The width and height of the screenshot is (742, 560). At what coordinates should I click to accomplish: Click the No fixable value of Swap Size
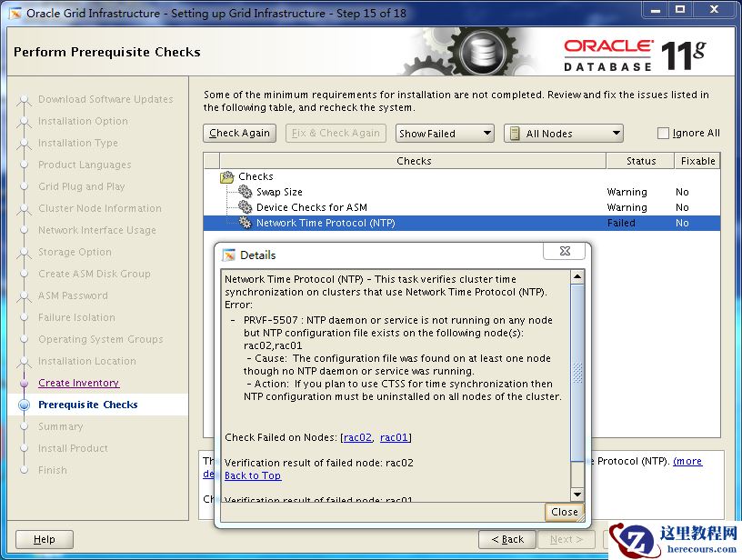coord(682,192)
